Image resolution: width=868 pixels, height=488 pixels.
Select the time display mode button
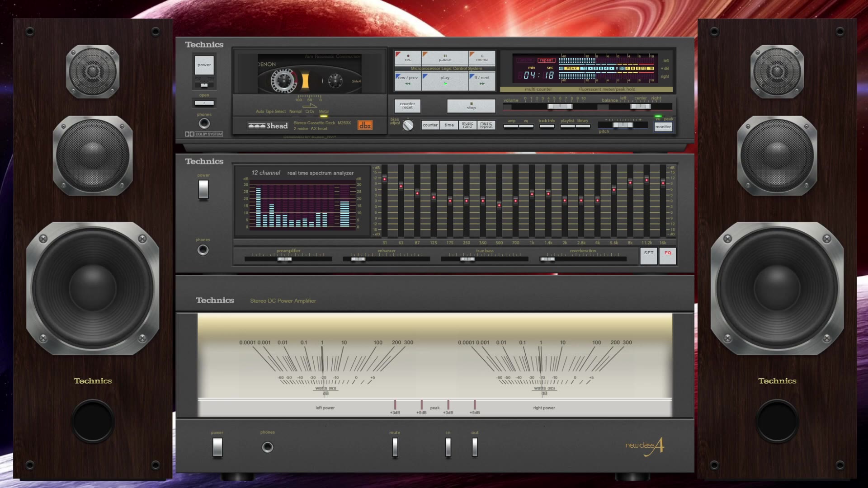pos(449,125)
